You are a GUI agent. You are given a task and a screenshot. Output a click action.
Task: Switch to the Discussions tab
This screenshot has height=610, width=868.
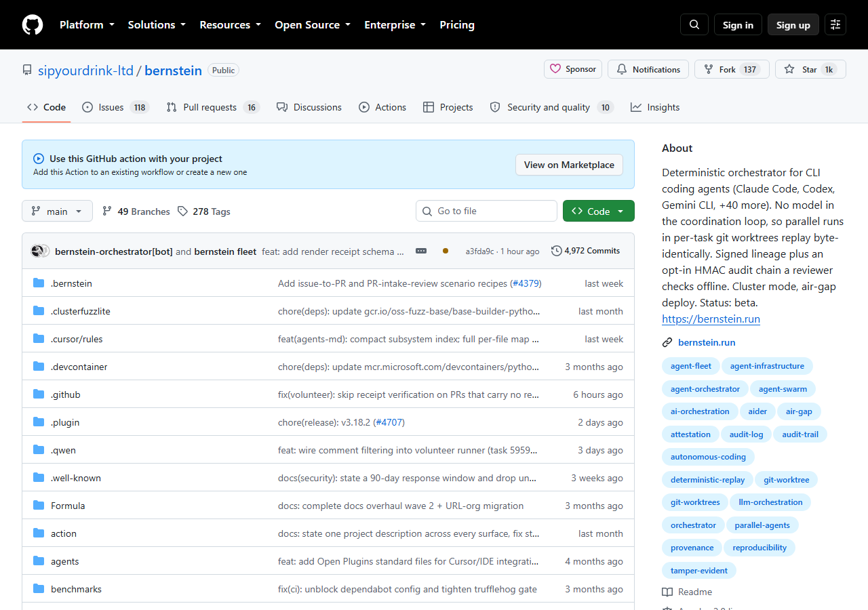pos(309,107)
